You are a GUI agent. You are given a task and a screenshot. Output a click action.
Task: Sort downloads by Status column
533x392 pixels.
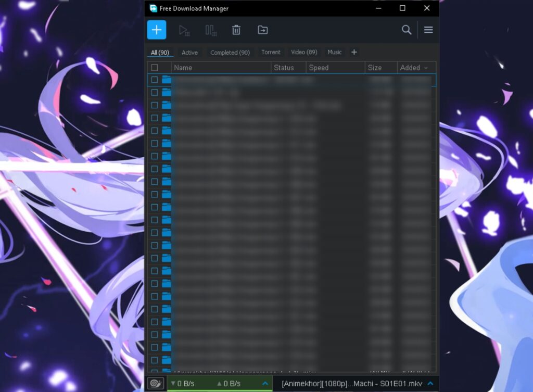pos(288,68)
